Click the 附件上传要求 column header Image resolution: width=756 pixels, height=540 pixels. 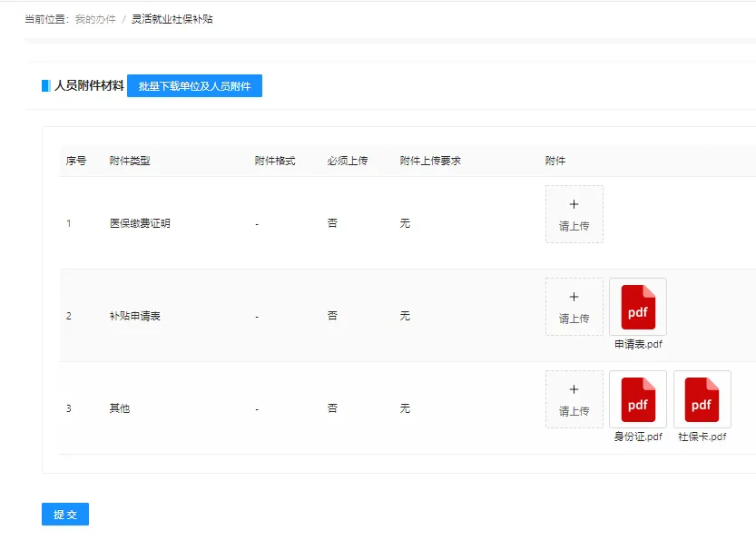430,161
